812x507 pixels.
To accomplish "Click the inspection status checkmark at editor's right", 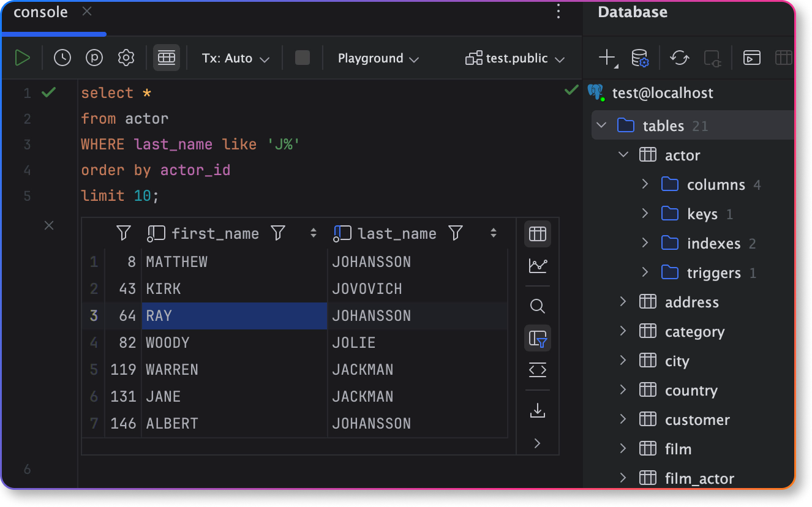I will (571, 91).
